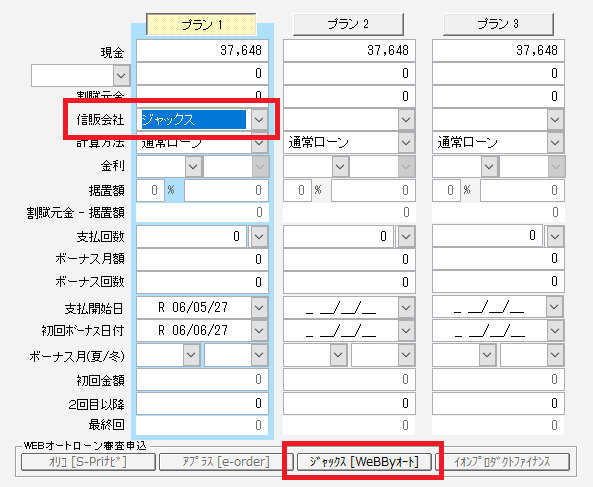Open first 金利 dropdown in Plan 2
This screenshot has width=593, height=487.
340,166
